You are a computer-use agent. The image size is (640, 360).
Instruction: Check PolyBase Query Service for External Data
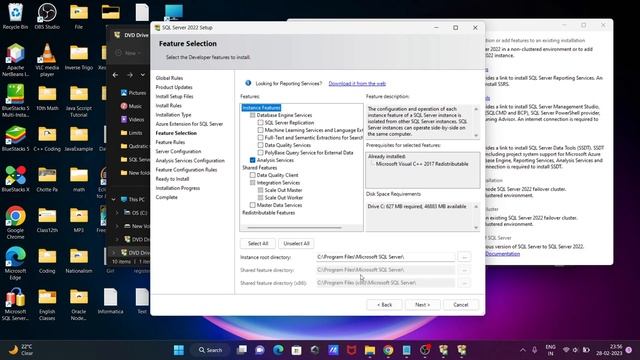(260, 153)
